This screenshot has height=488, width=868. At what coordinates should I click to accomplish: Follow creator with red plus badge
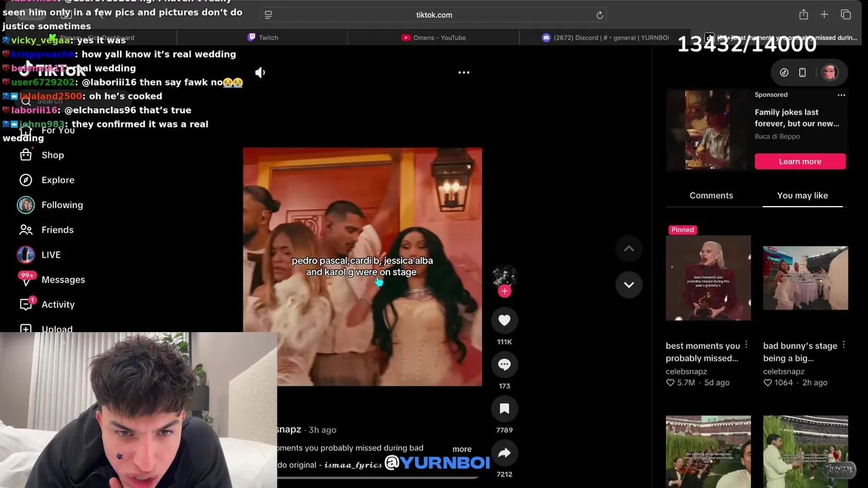[x=504, y=291]
